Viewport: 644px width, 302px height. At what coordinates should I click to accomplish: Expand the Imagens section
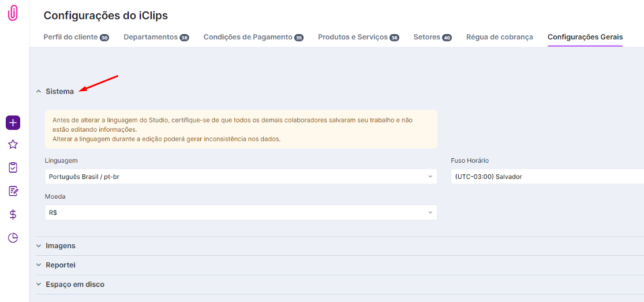(60, 245)
